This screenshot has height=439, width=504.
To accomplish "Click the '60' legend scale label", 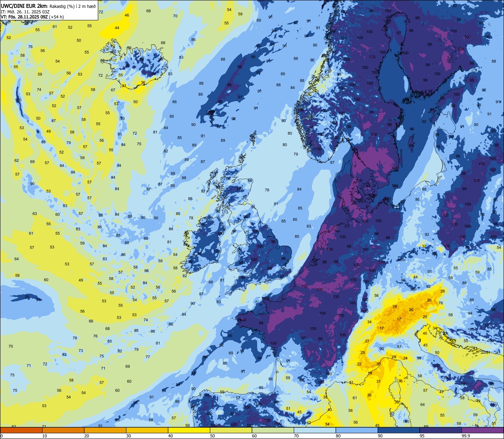I will point(254,436).
